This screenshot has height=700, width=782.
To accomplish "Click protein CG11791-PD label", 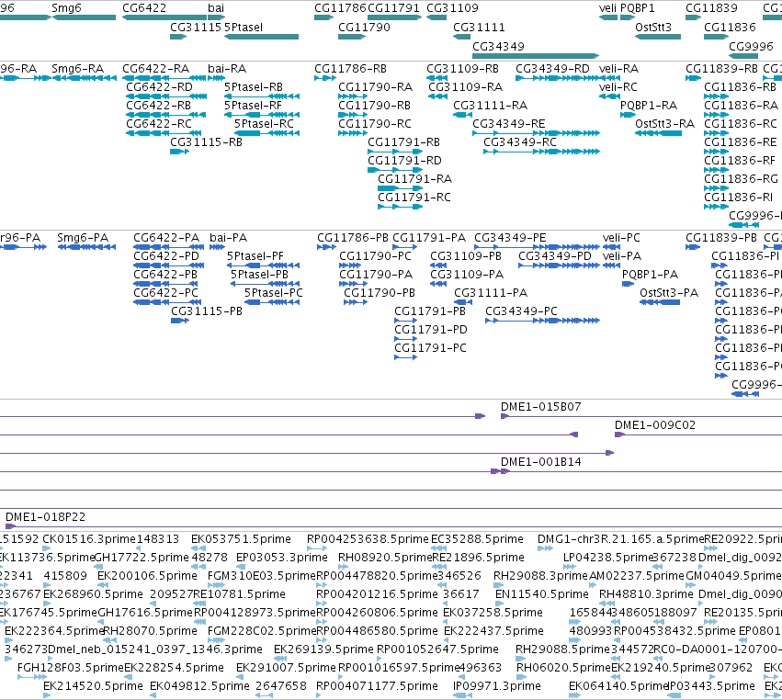I will 431,330.
